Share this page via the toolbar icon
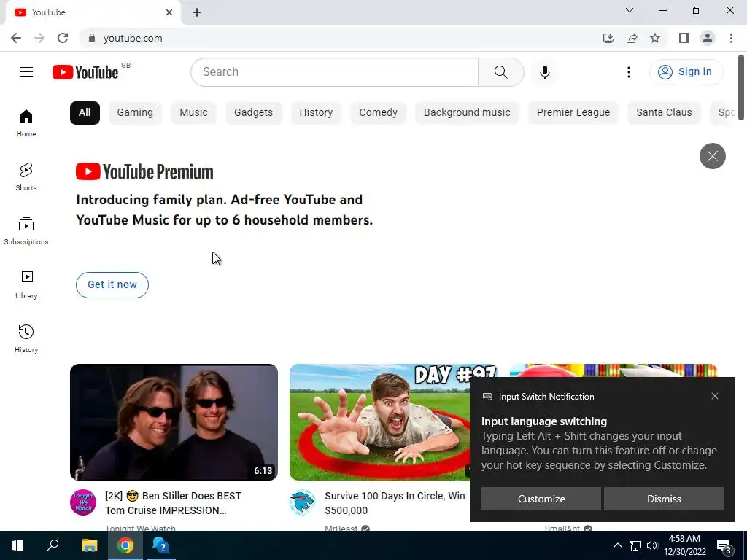The height and width of the screenshot is (560, 747). point(632,38)
